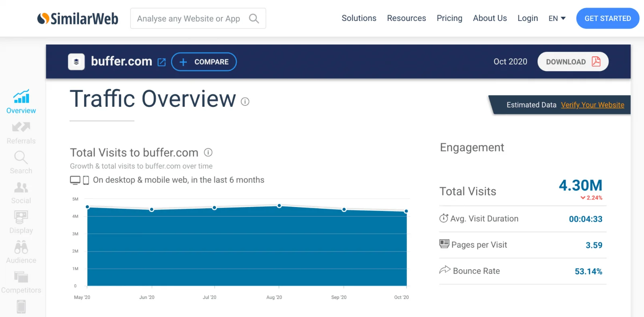
Task: Click the Bounce Rate arrow icon
Action: [445, 270]
